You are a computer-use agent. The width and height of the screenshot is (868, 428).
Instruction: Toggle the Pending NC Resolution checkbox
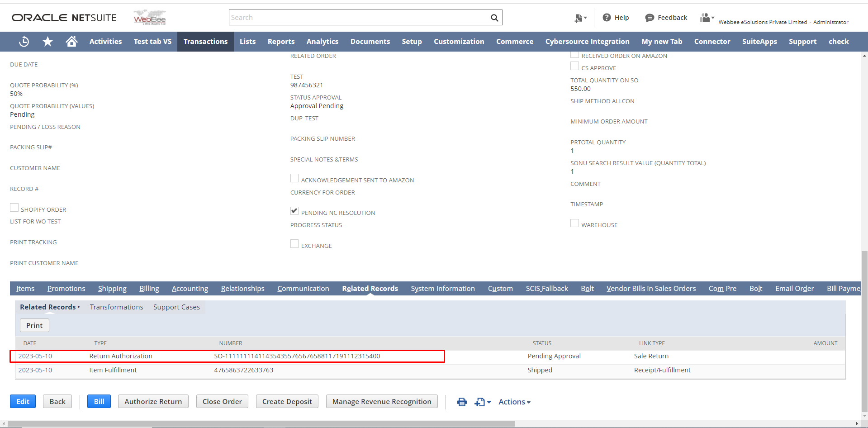tap(294, 211)
